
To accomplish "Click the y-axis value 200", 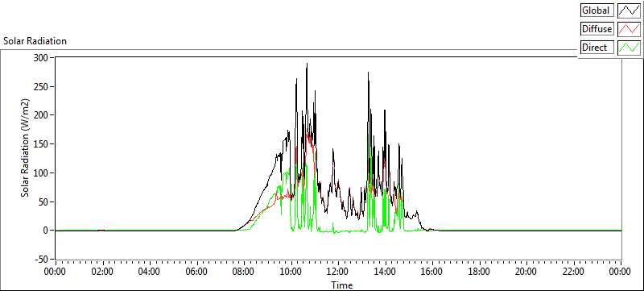I will (41, 115).
